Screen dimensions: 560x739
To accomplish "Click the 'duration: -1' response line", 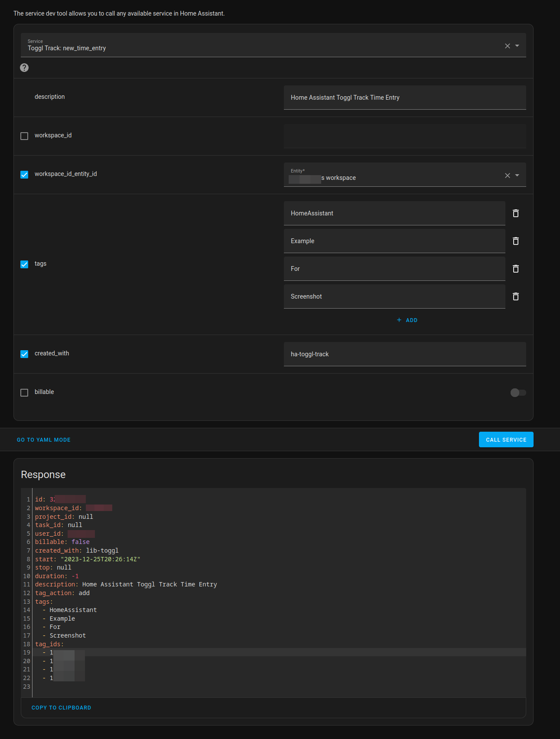I will click(57, 576).
